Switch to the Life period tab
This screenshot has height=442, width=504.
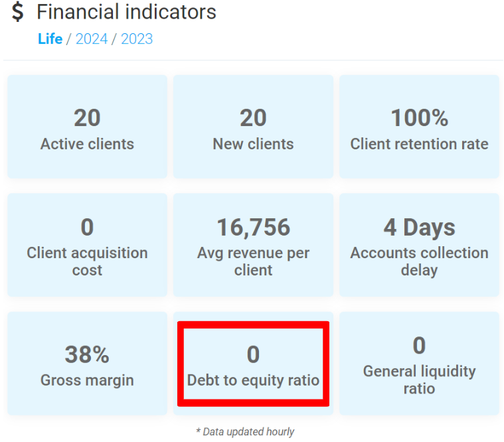tap(50, 38)
